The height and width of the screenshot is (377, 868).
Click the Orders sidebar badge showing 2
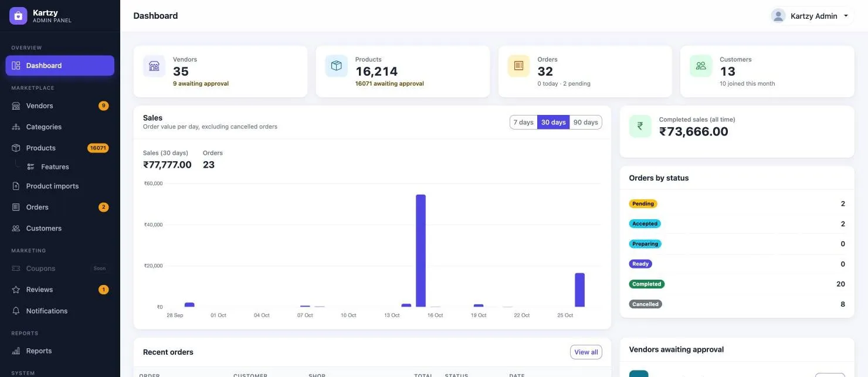pyautogui.click(x=103, y=208)
